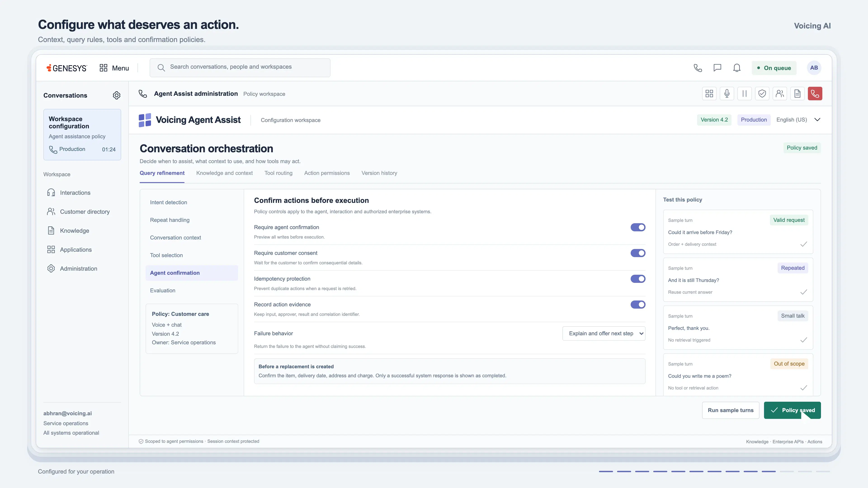This screenshot has height=488, width=868.
Task: Select Tool selection section
Action: (192, 255)
